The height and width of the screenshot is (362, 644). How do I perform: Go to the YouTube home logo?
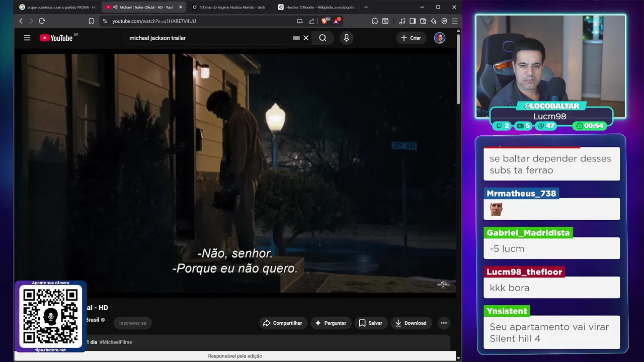(x=56, y=38)
